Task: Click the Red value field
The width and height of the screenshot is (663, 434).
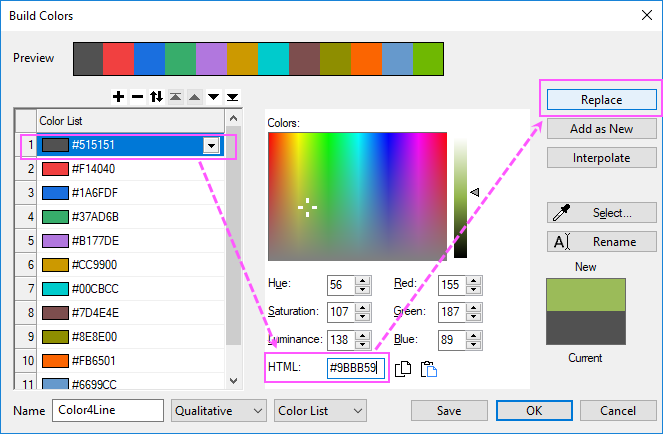Action: point(452,285)
